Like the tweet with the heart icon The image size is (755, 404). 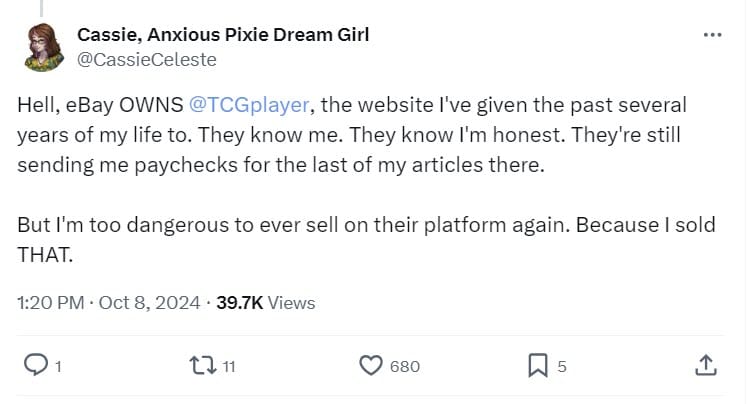click(x=371, y=366)
